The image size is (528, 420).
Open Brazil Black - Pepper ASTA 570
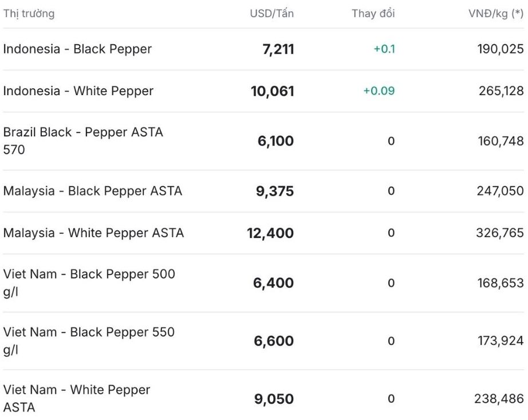83,141
